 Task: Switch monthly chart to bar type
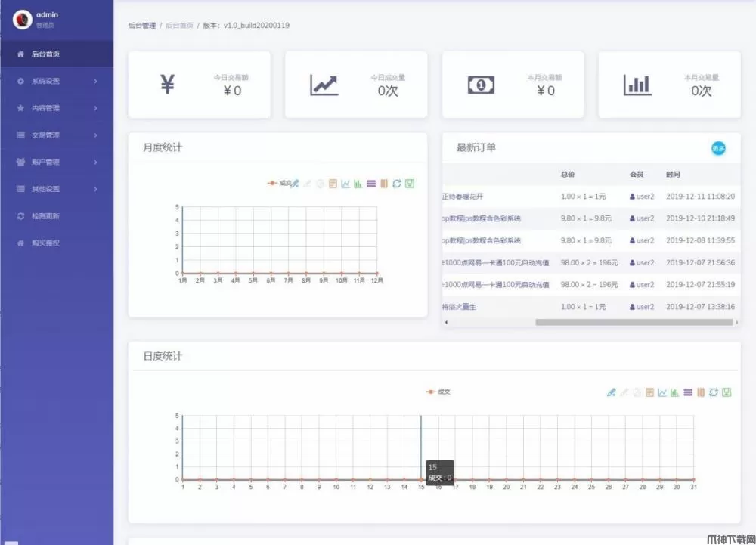pyautogui.click(x=358, y=184)
